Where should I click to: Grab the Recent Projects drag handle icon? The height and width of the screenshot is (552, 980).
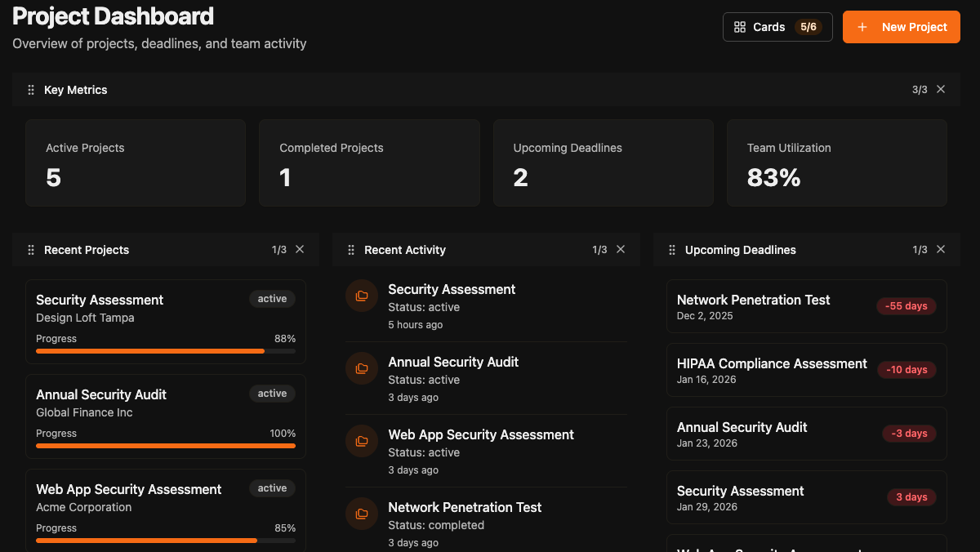31,250
